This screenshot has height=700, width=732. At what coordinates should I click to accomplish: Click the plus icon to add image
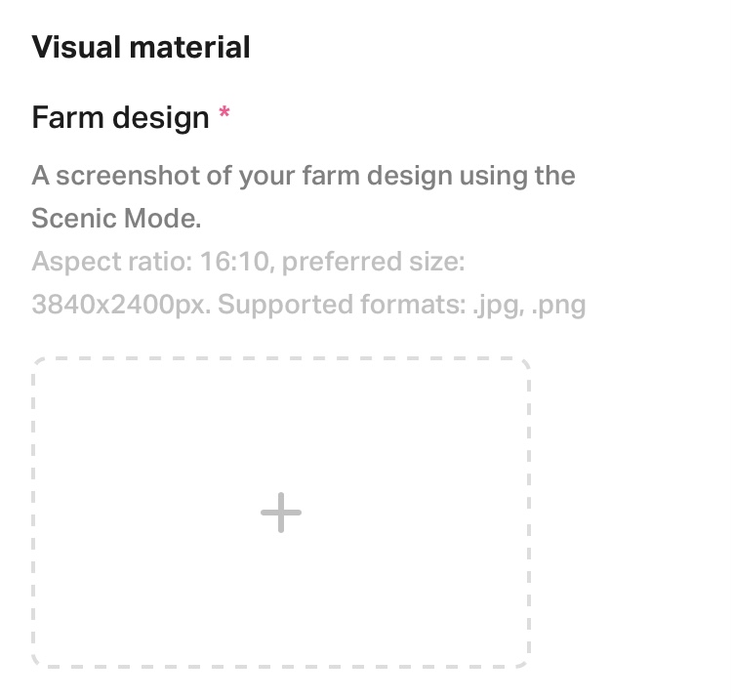coord(280,513)
